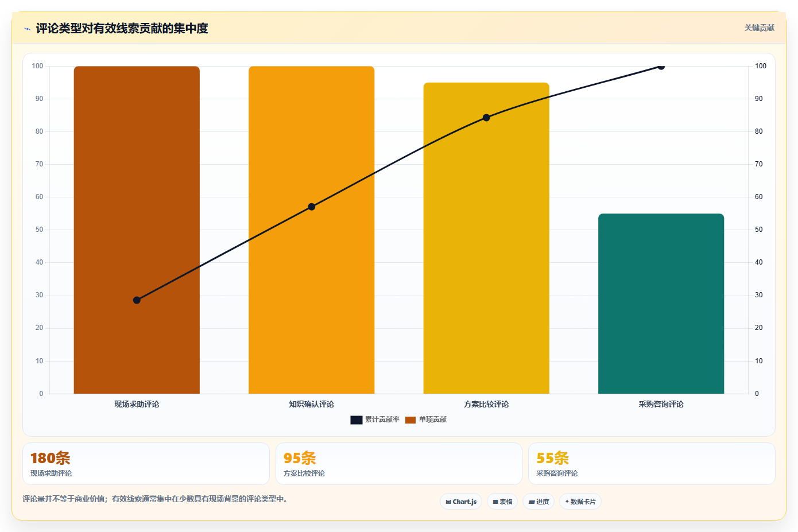
Task: Open the 95条 方案比较评论 stat card
Action: point(399,464)
